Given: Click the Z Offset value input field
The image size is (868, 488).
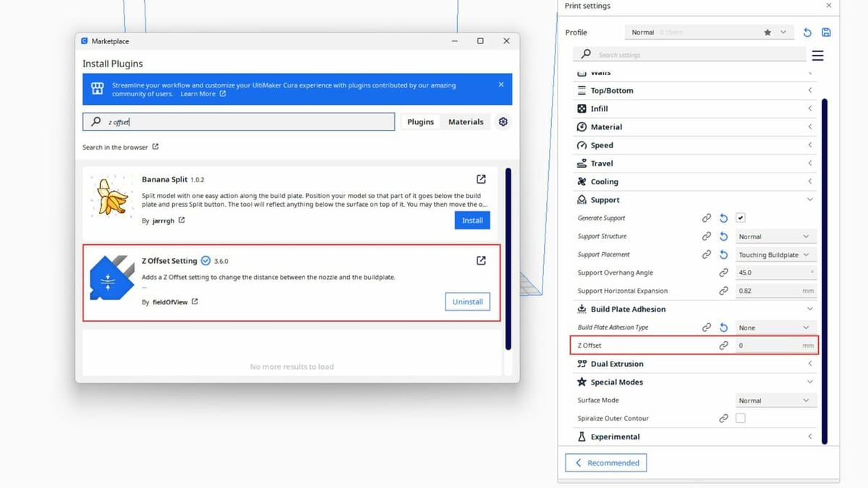Looking at the screenshot, I should point(767,346).
